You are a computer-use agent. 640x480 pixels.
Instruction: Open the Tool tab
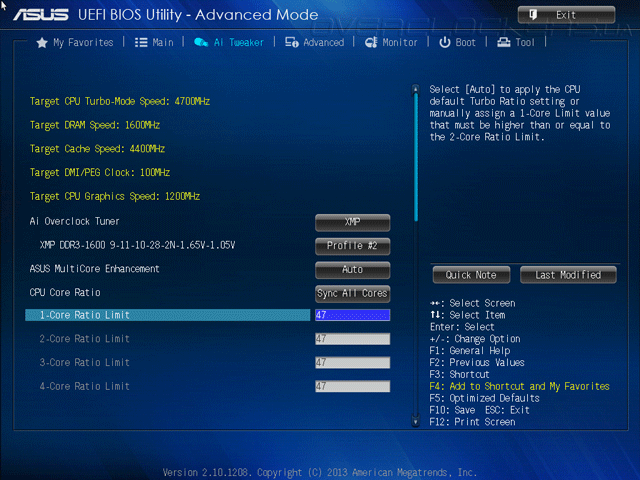pyautogui.click(x=516, y=42)
